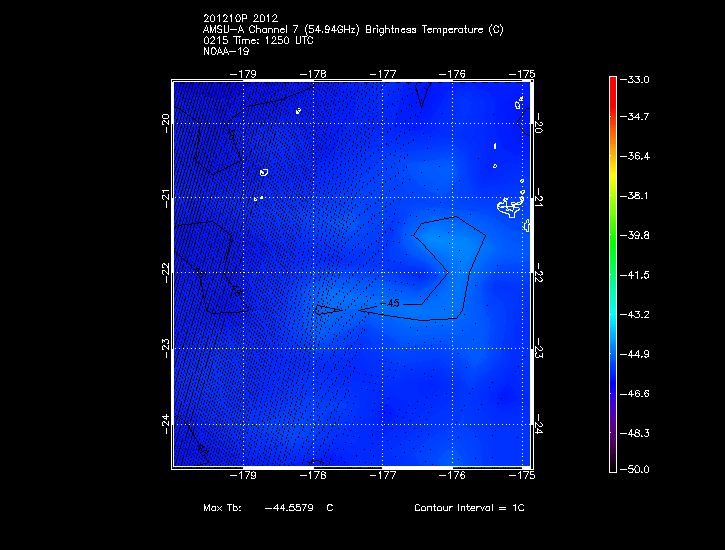Screen dimensions: 725x550
Task: Click the -45 contour line label
Action: 393,303
